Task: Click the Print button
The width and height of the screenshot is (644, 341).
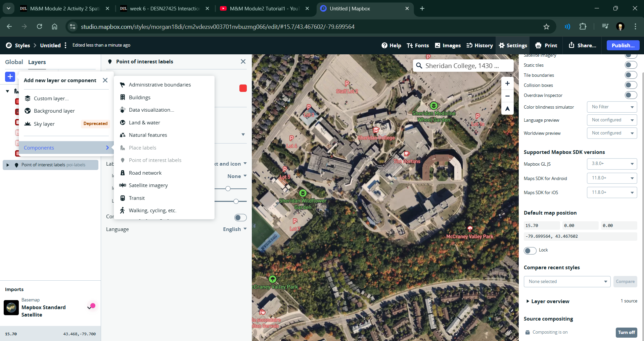Action: 546,45
